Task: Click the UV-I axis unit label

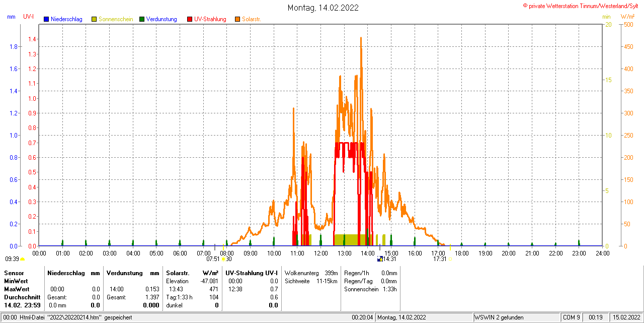Action: (29, 17)
